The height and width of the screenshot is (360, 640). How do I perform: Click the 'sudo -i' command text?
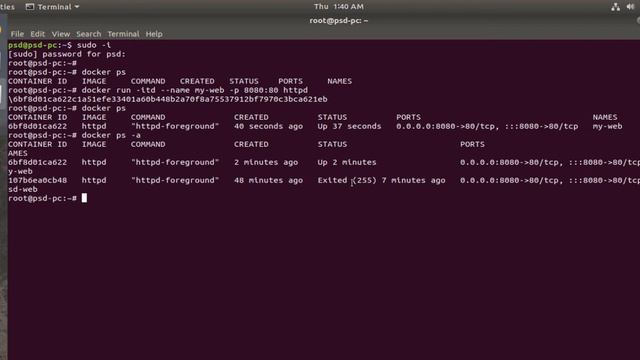tap(93, 45)
